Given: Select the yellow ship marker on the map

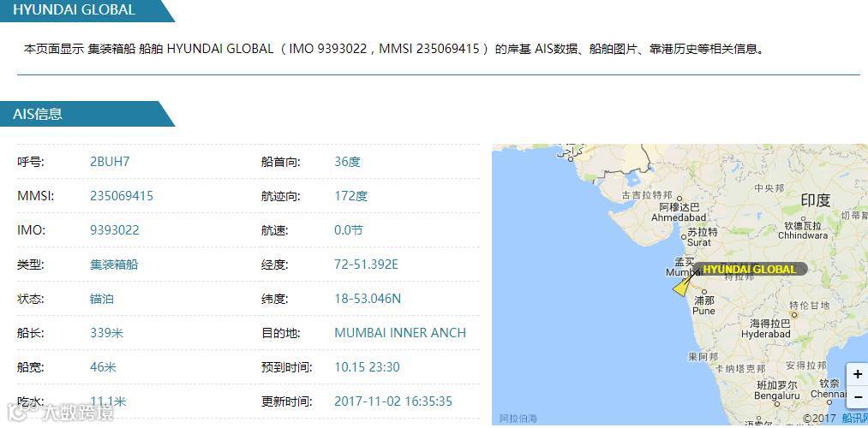Looking at the screenshot, I should (682, 287).
